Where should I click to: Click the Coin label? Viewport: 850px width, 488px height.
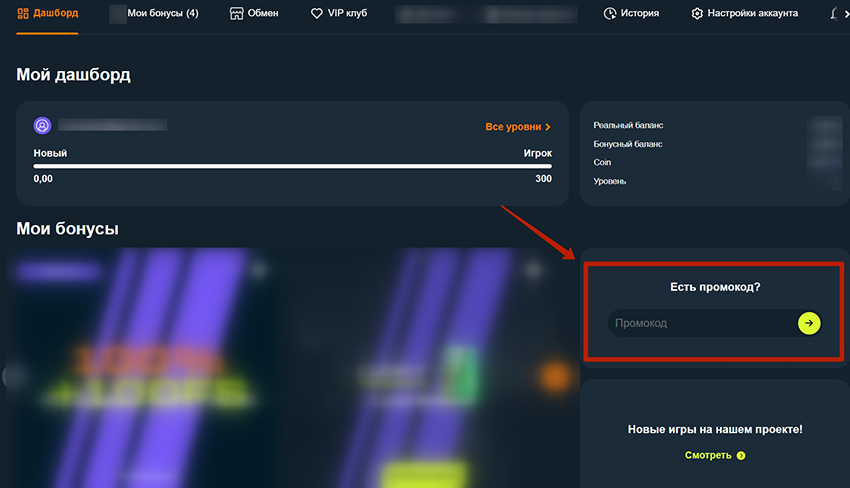point(602,162)
